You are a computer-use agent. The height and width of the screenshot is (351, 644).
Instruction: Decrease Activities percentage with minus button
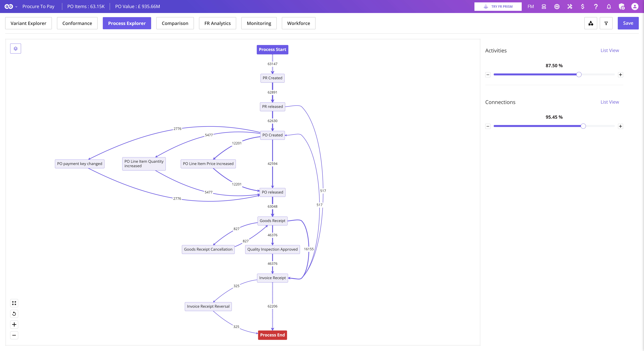tap(488, 75)
